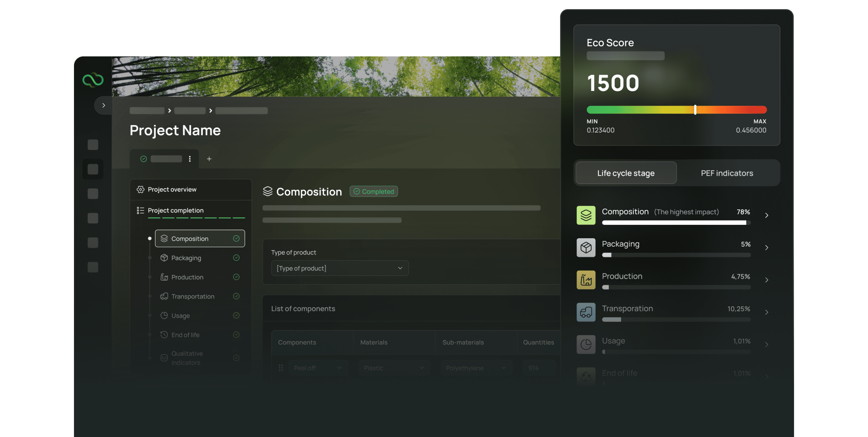Select the Composition layers icon in the sidebar

(x=164, y=238)
